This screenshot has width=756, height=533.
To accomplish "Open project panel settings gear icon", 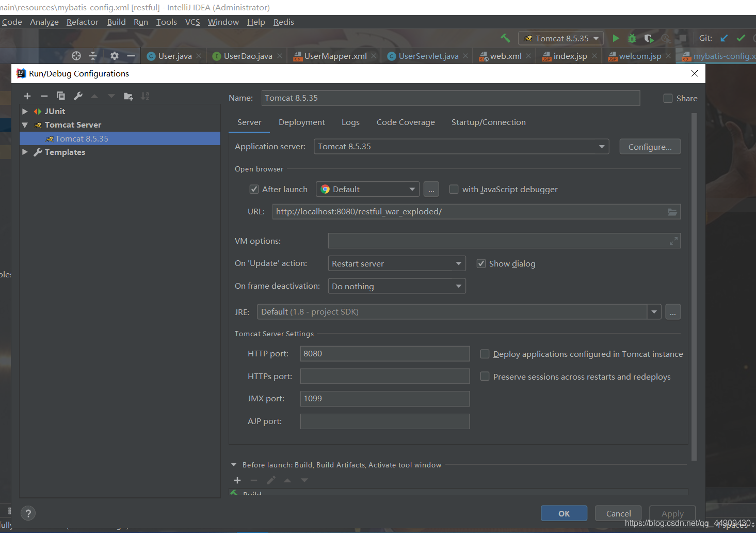I will pos(115,56).
